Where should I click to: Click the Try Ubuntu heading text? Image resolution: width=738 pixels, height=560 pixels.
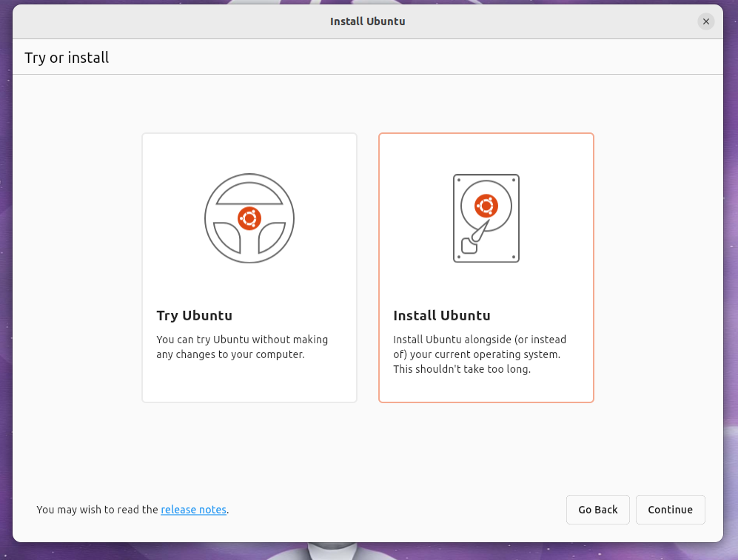point(194,315)
